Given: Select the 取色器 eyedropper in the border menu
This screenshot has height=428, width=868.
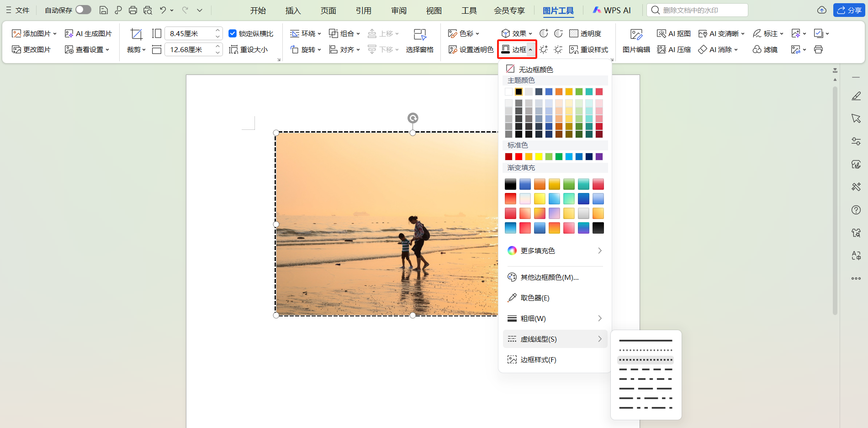Looking at the screenshot, I should (534, 297).
